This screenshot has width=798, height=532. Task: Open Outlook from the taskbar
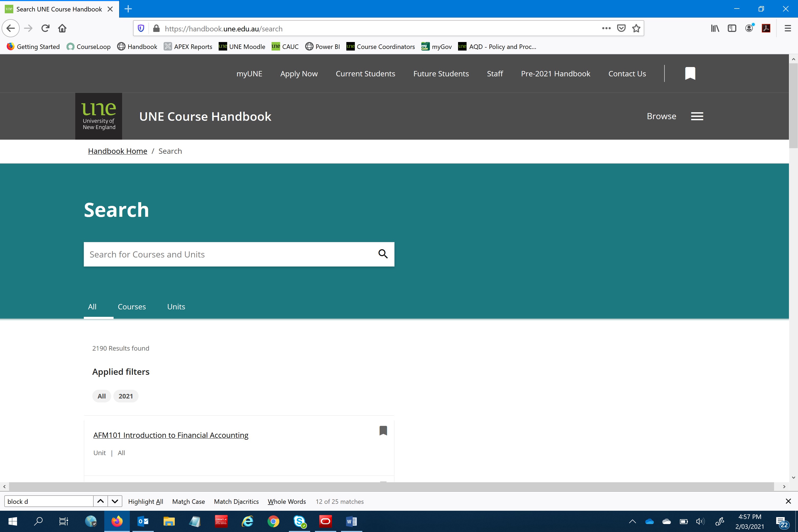(143, 521)
